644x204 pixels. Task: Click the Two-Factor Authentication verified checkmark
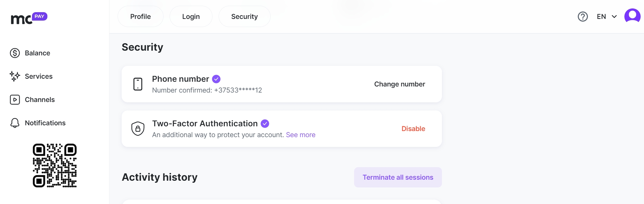pyautogui.click(x=265, y=124)
